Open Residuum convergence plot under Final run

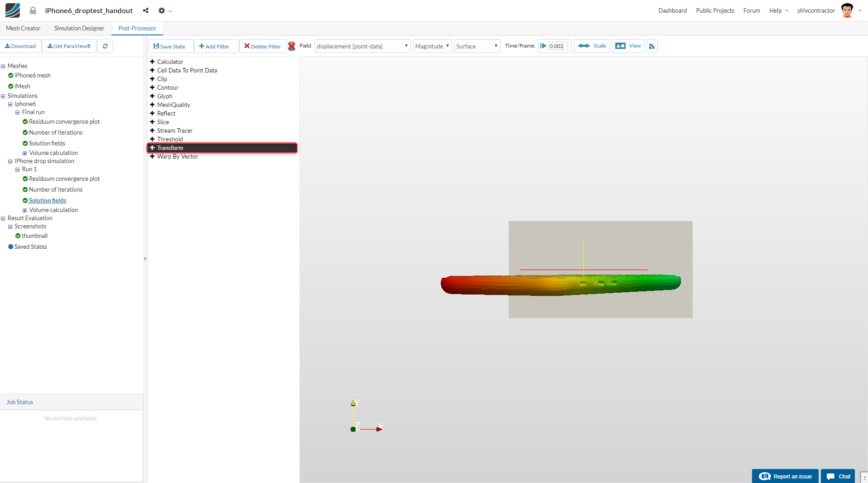tap(64, 122)
